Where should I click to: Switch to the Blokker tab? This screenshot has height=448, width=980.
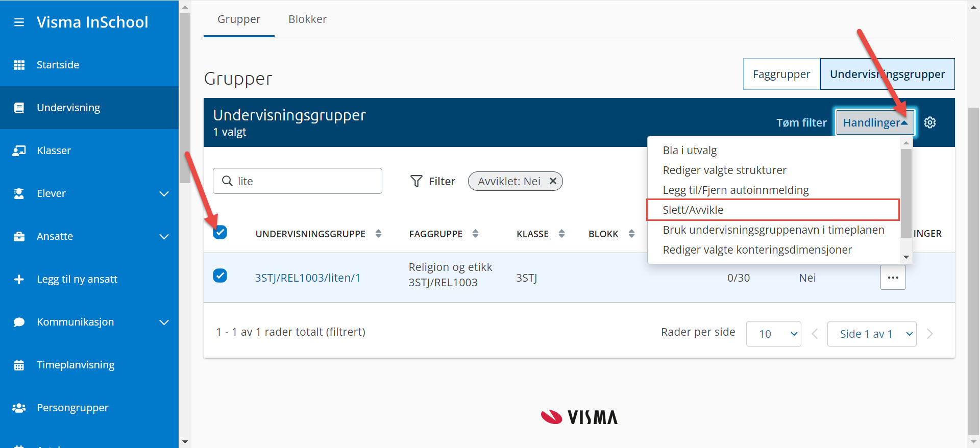tap(307, 19)
